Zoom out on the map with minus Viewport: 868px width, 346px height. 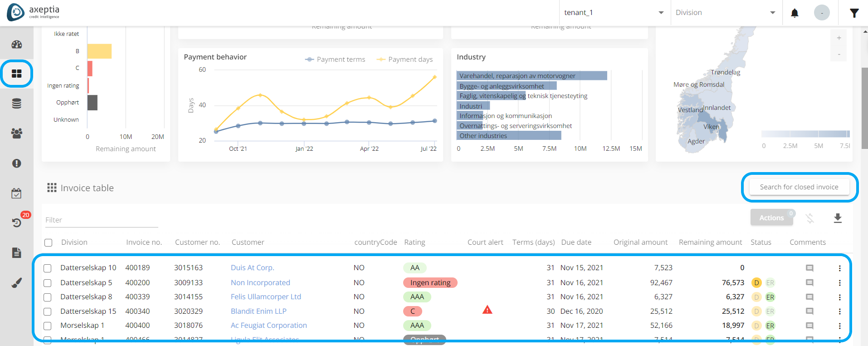(x=839, y=54)
